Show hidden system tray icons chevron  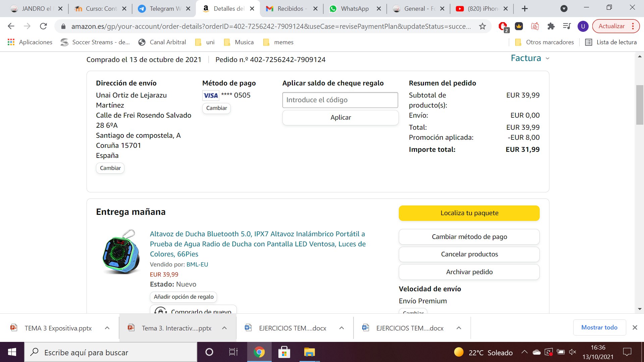pos(524,352)
